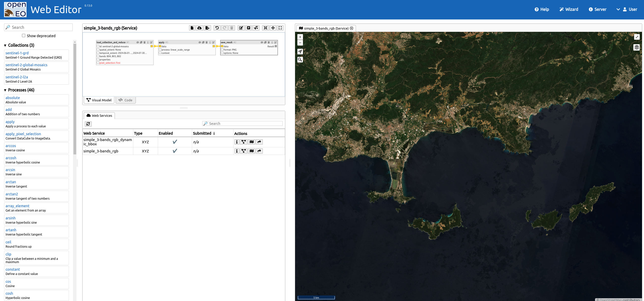Focus the Web Services Search field
Image resolution: width=644 pixels, height=301 pixels.
[242, 124]
